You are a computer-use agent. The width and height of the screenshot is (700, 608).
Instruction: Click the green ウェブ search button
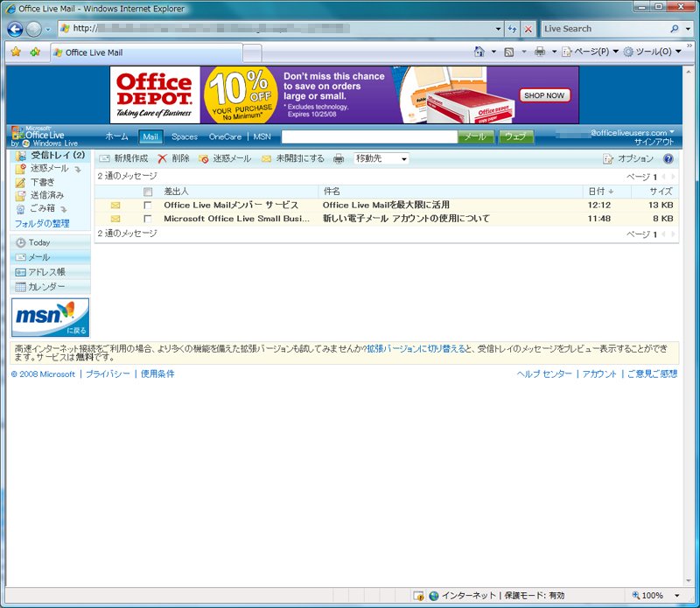click(516, 136)
